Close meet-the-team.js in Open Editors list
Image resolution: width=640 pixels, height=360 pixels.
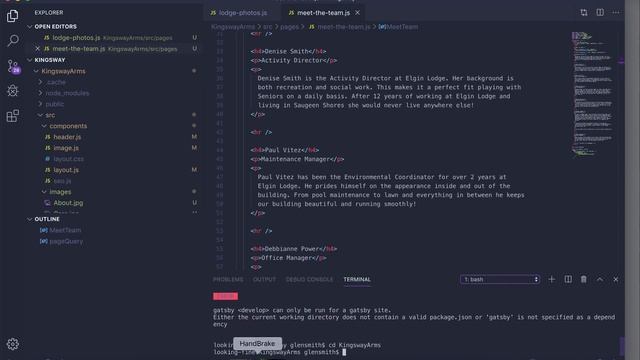click(38, 49)
